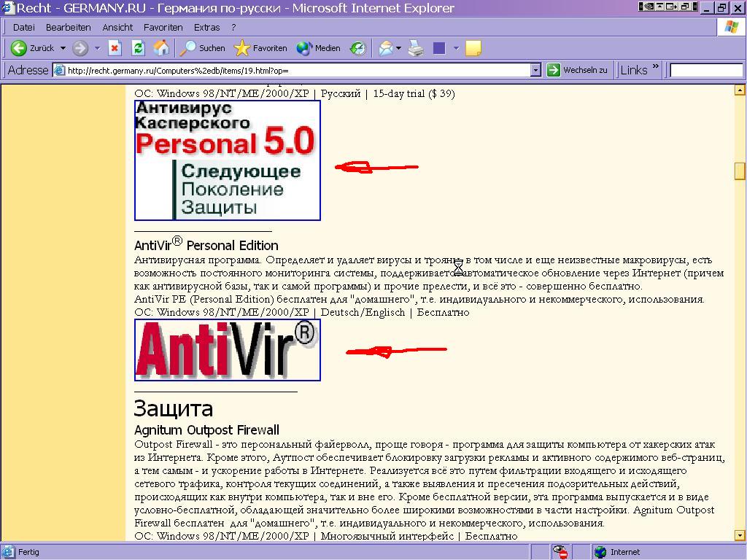This screenshot has height=560, width=747.
Task: Open the Links toolbar label
Action: 634,70
